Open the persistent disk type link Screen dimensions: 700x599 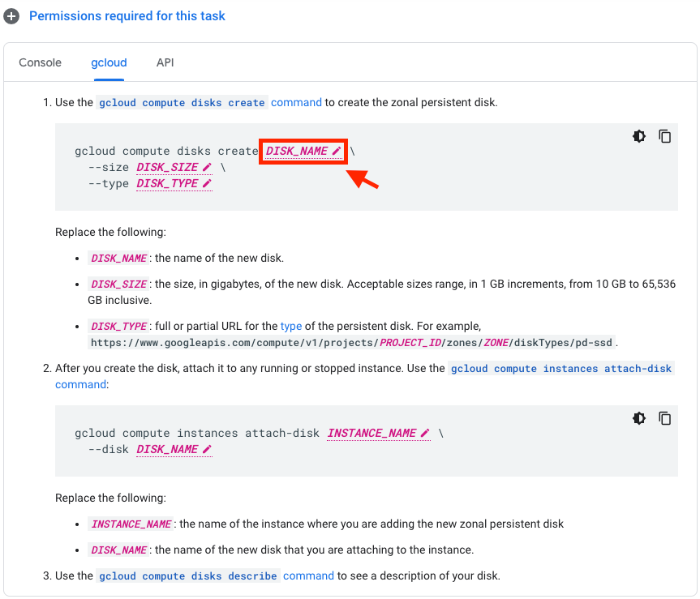[x=291, y=326]
